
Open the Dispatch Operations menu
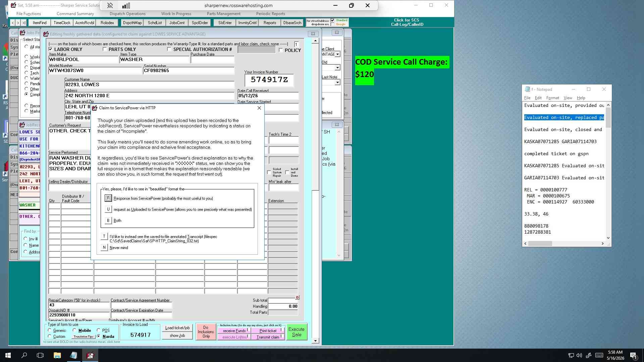click(127, 14)
